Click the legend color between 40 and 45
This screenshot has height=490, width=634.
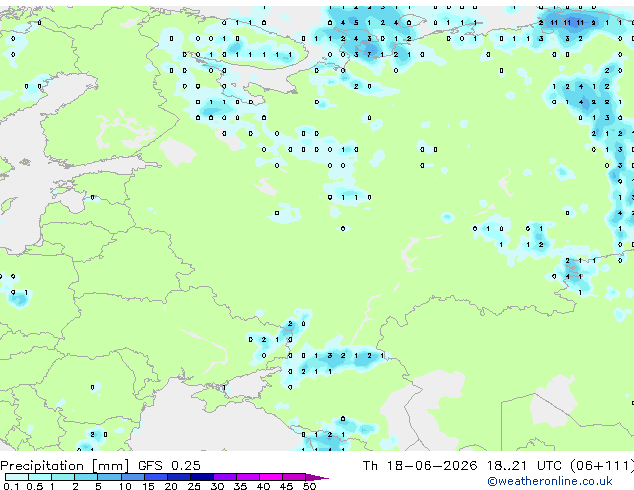tap(271, 477)
